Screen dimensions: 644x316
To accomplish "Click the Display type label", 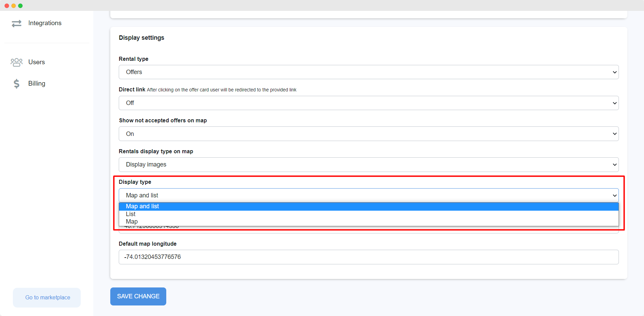I will click(135, 182).
